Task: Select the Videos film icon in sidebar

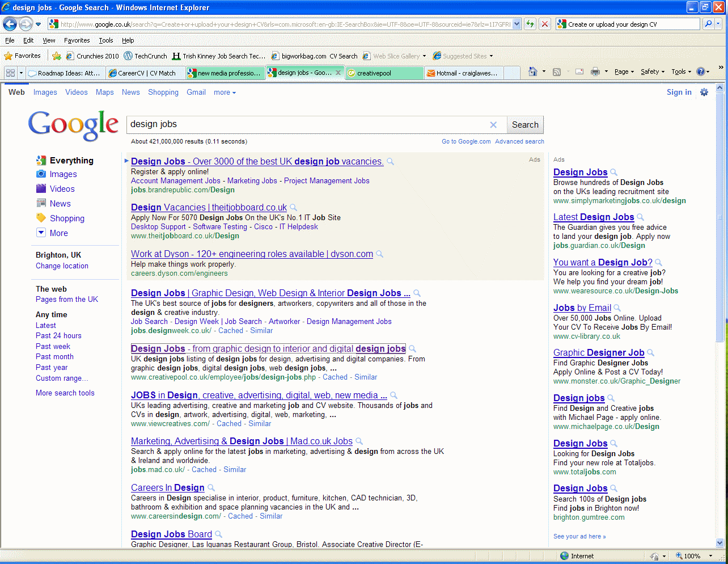Action: pyautogui.click(x=41, y=188)
